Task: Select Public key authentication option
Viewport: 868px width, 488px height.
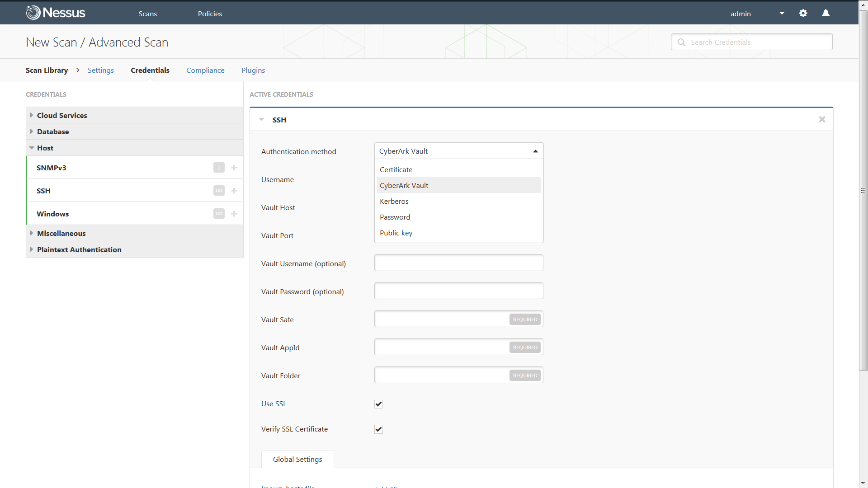Action: 458,233
